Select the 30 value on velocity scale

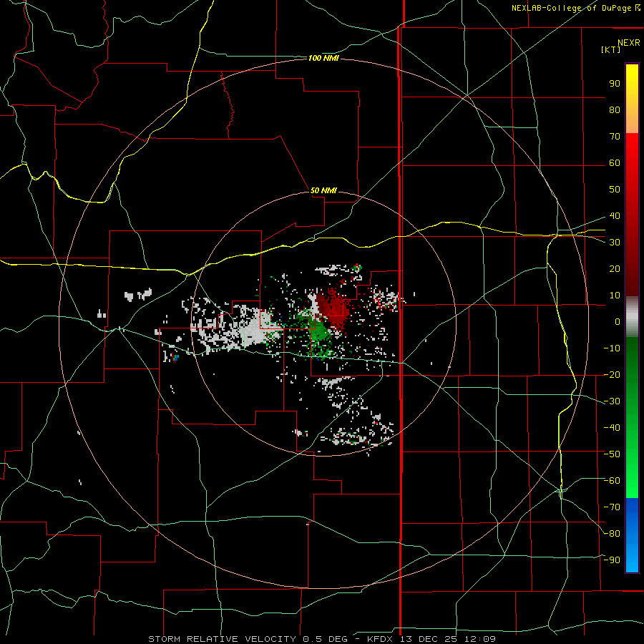click(615, 243)
